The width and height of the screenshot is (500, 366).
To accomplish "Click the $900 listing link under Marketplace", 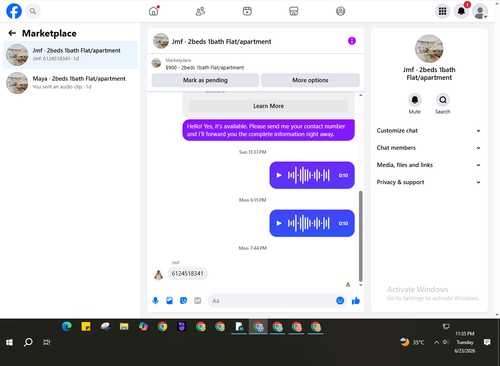I will pos(205,68).
